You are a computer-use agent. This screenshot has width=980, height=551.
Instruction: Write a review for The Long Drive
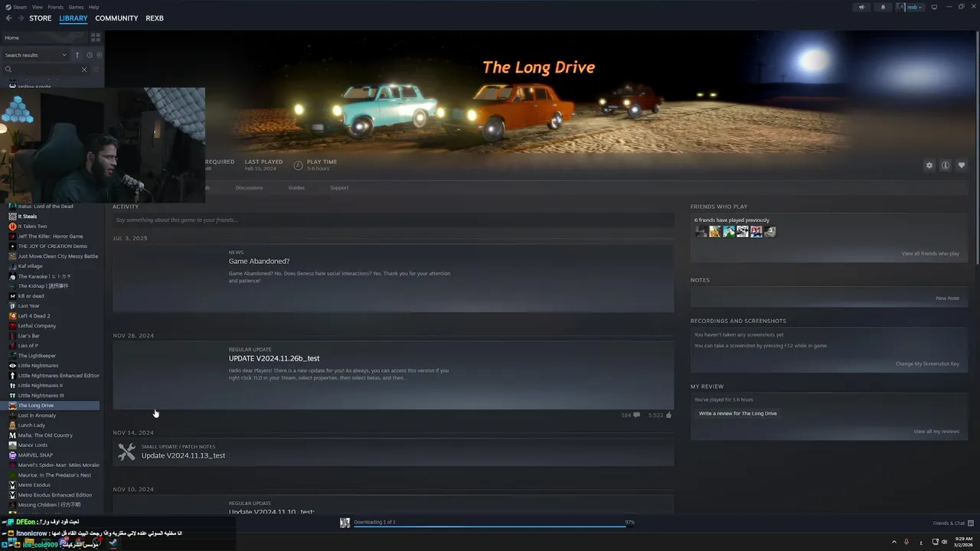(738, 413)
